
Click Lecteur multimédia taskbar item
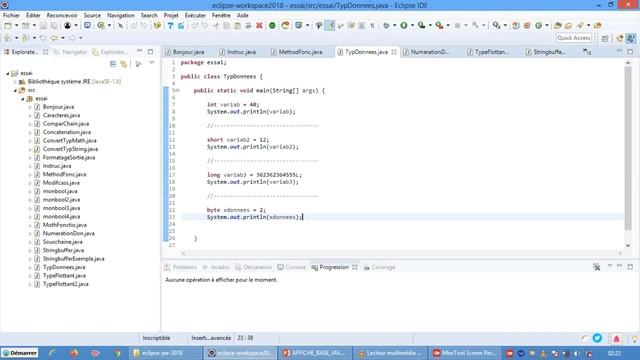(390, 353)
